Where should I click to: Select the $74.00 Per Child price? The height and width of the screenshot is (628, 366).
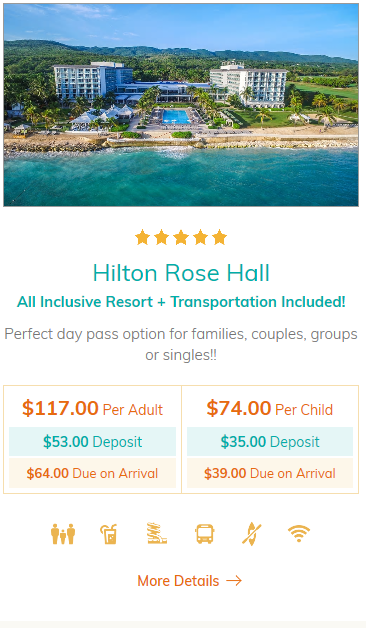tap(270, 408)
